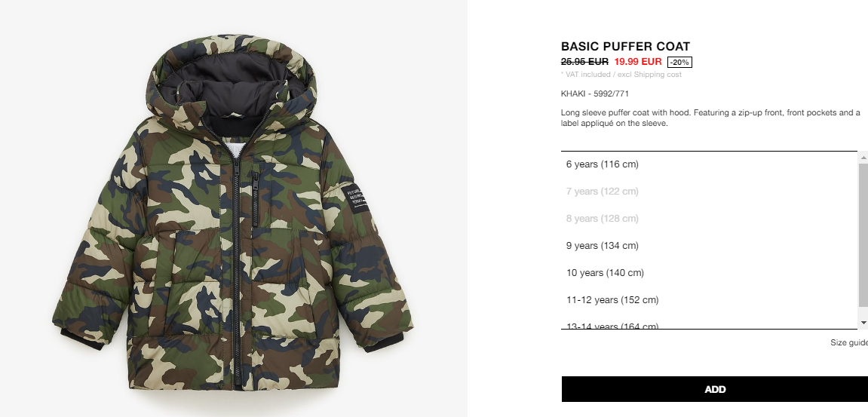The height and width of the screenshot is (417, 868).
Task: Click the scroll down arrow of size list
Action: click(x=863, y=322)
